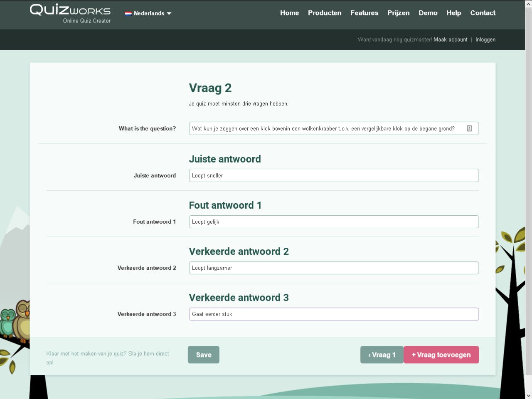Viewport: 532px width, 399px height.
Task: Click the upload icon in the question field
Action: coord(469,128)
